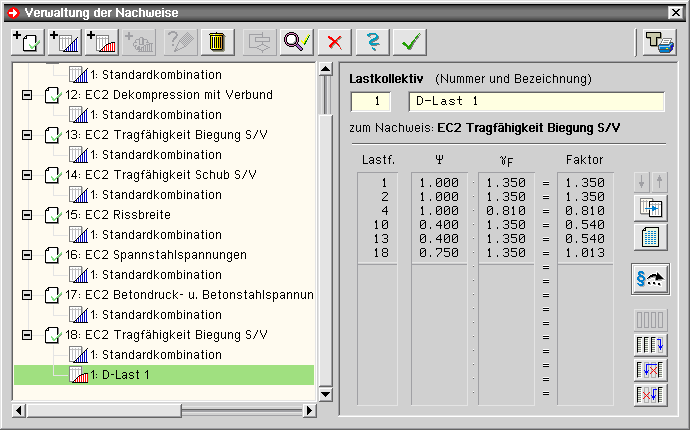Click the magnifier check icon
690x430 pixels.
click(x=297, y=42)
